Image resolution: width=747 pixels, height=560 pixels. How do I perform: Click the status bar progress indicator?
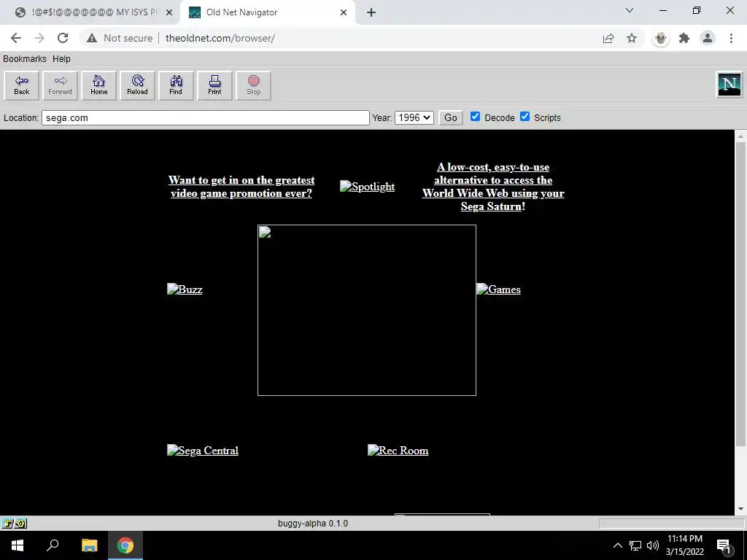(672, 524)
